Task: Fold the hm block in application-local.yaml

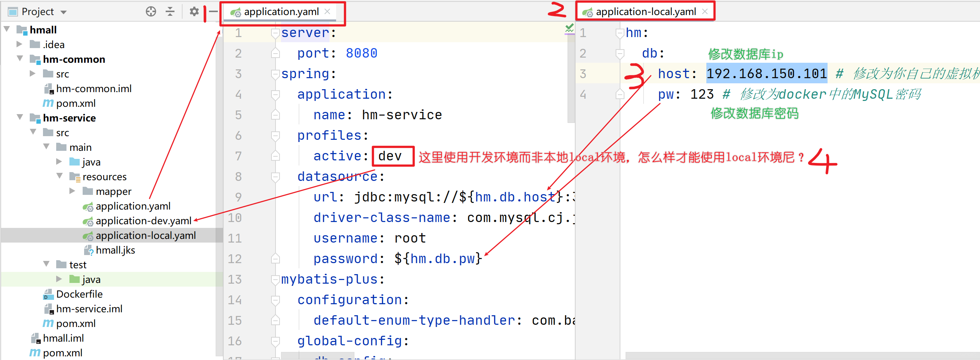Action: (620, 33)
